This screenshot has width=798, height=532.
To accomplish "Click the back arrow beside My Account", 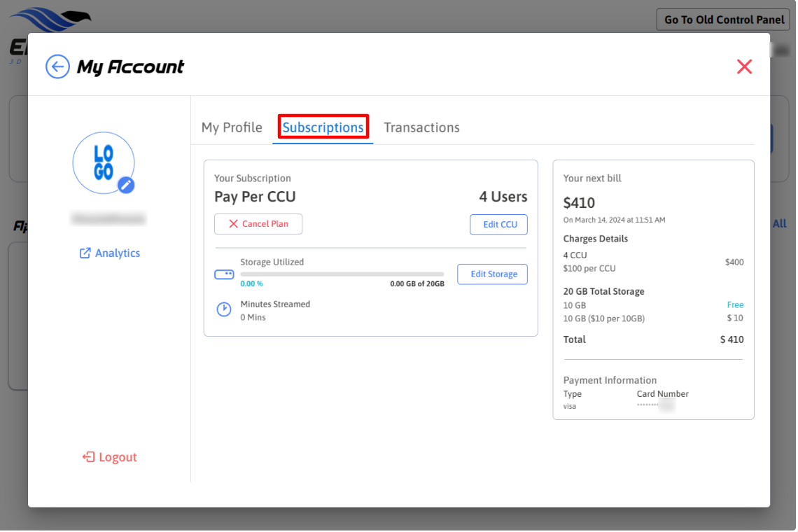I will [x=57, y=67].
